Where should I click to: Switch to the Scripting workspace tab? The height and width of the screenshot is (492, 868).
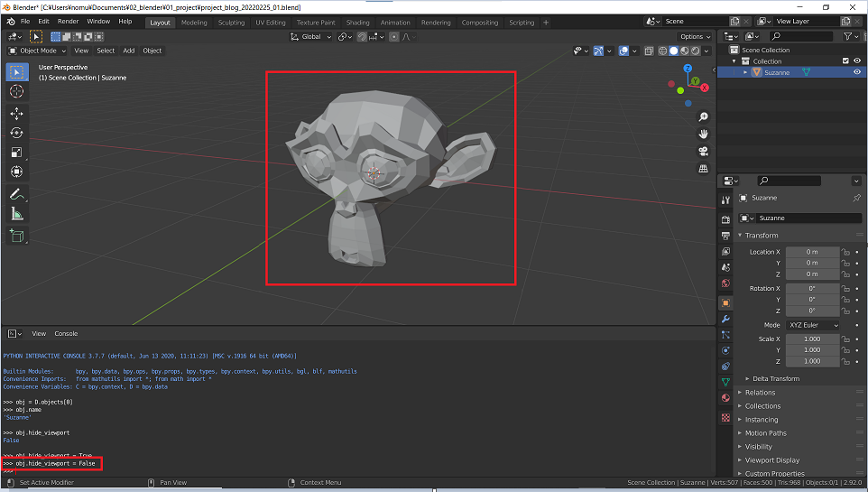(x=522, y=23)
